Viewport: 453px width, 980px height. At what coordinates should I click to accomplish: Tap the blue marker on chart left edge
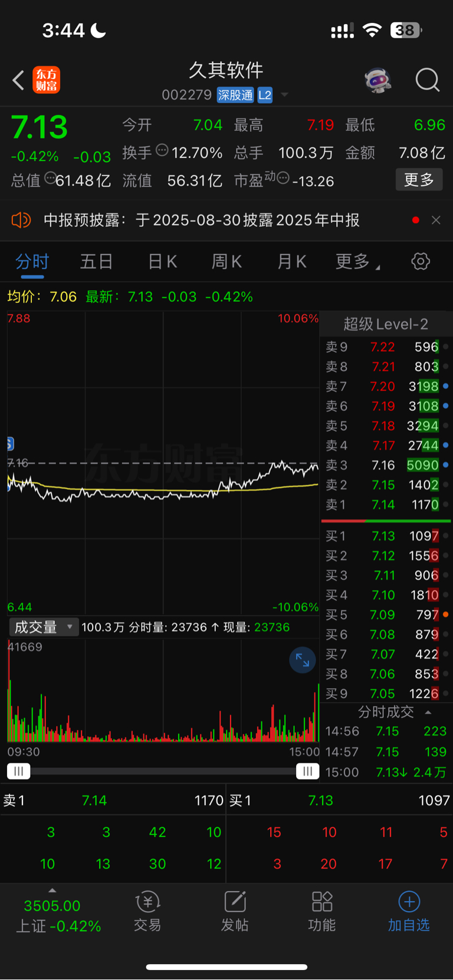tap(10, 444)
